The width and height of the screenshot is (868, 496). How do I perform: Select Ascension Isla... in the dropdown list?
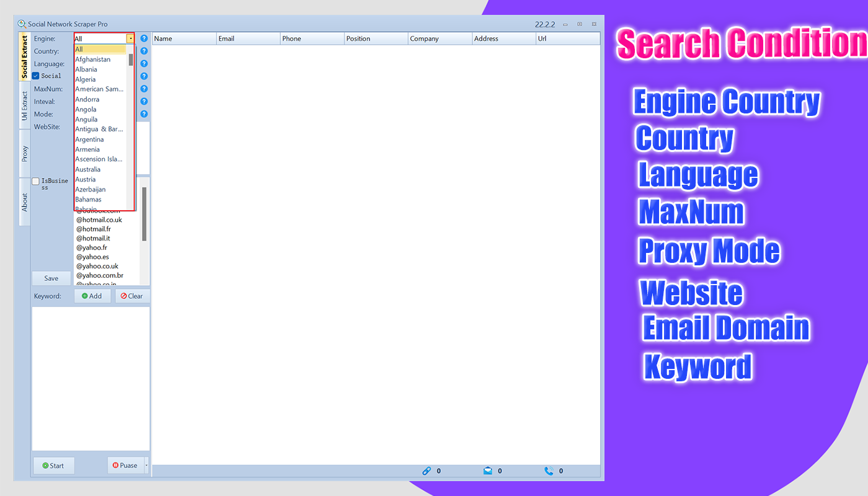tap(100, 159)
